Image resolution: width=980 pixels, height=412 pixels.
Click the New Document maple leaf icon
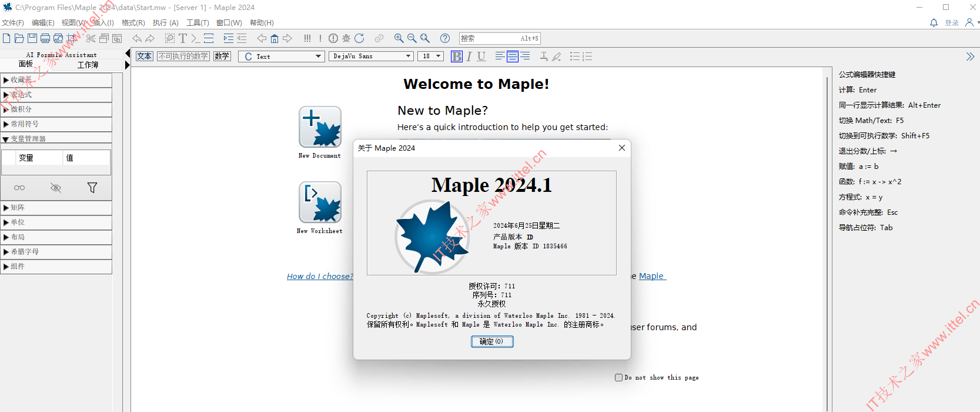tap(320, 127)
